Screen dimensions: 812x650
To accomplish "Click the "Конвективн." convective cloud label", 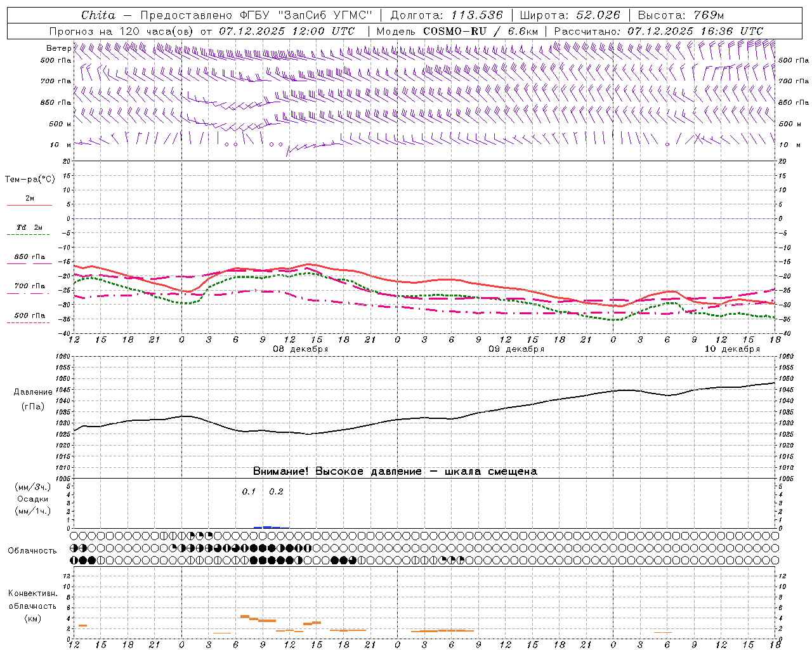I will [x=32, y=594].
